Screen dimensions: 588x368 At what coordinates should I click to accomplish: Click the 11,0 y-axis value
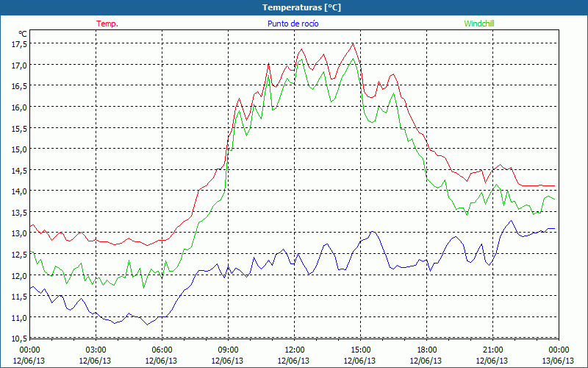20,317
